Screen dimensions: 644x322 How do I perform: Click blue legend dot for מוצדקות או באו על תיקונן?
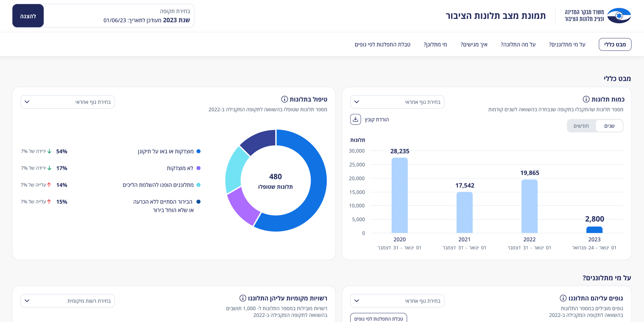pyautogui.click(x=199, y=151)
